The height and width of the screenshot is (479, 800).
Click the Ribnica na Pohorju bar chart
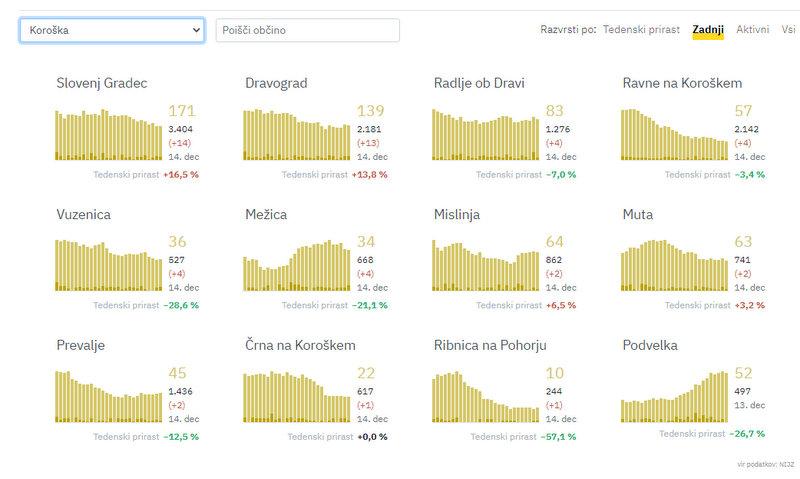[x=486, y=397]
